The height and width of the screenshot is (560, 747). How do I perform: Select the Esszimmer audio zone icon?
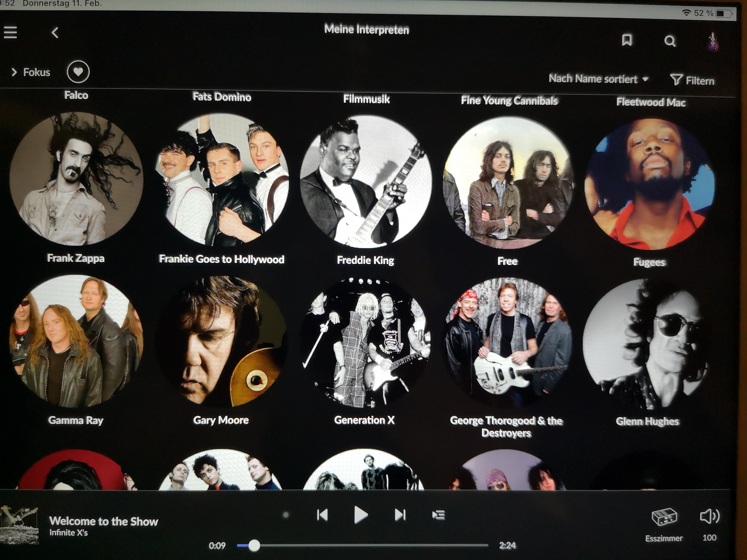coord(664,517)
